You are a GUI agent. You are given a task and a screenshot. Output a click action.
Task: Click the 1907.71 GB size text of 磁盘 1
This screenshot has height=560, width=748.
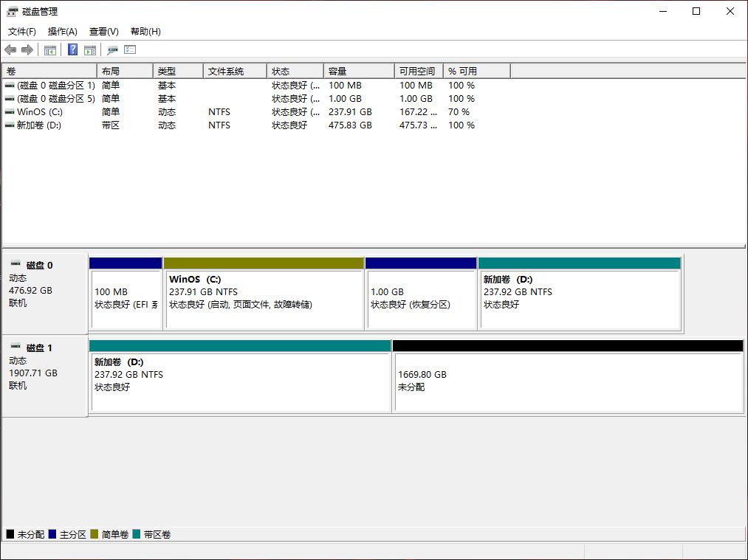[33, 373]
